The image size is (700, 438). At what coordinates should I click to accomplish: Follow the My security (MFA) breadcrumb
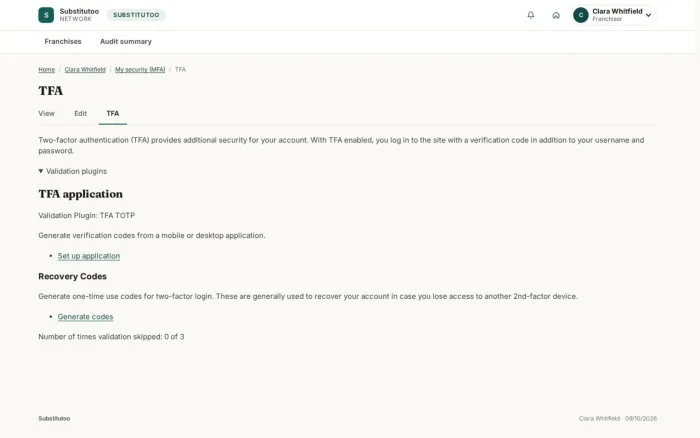click(x=140, y=70)
